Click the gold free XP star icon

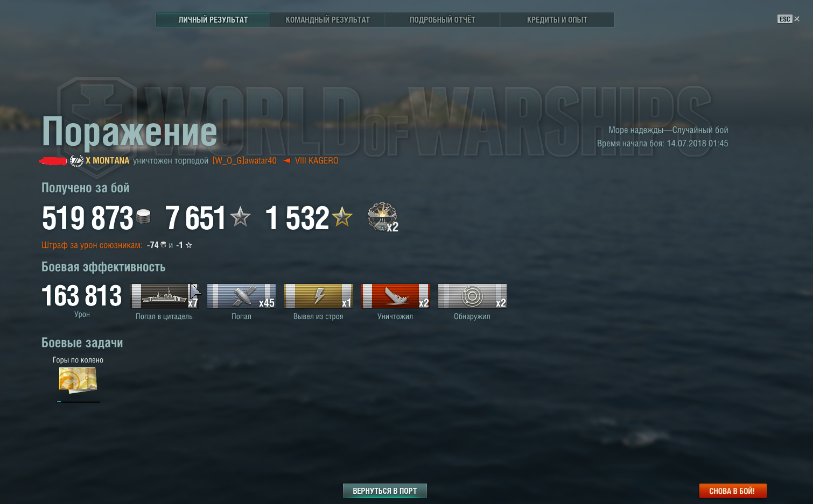[342, 217]
